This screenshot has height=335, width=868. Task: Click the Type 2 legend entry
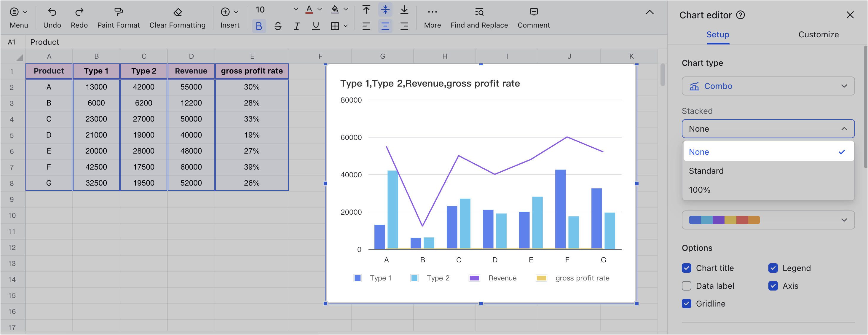point(430,278)
